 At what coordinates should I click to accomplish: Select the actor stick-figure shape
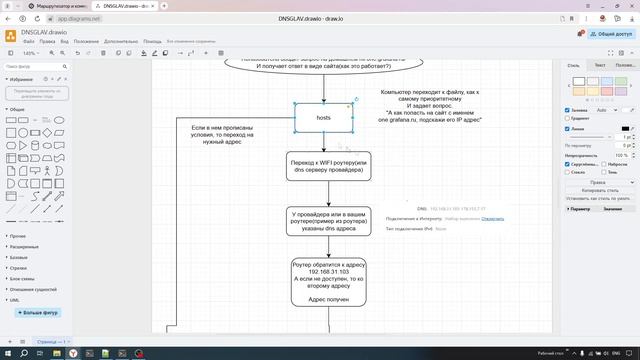47,171
